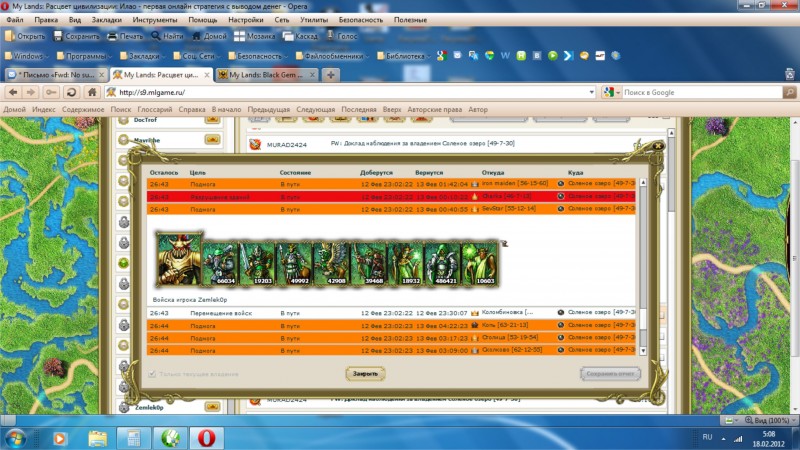
Task: Open source 'Iron maiden [56-15-60]' link
Action: 515,183
